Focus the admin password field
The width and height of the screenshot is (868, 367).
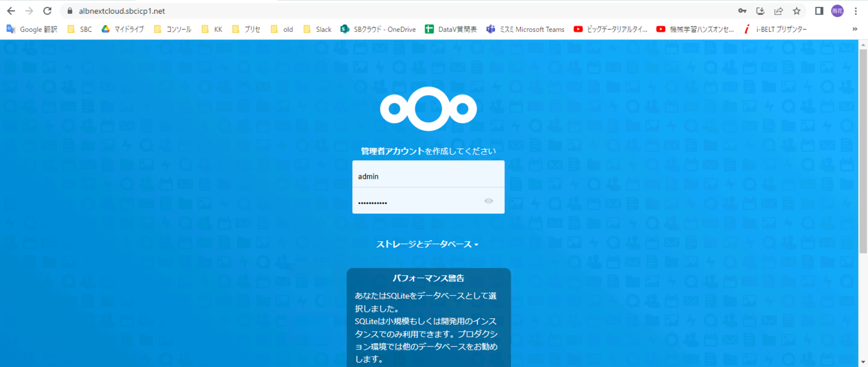coord(428,201)
